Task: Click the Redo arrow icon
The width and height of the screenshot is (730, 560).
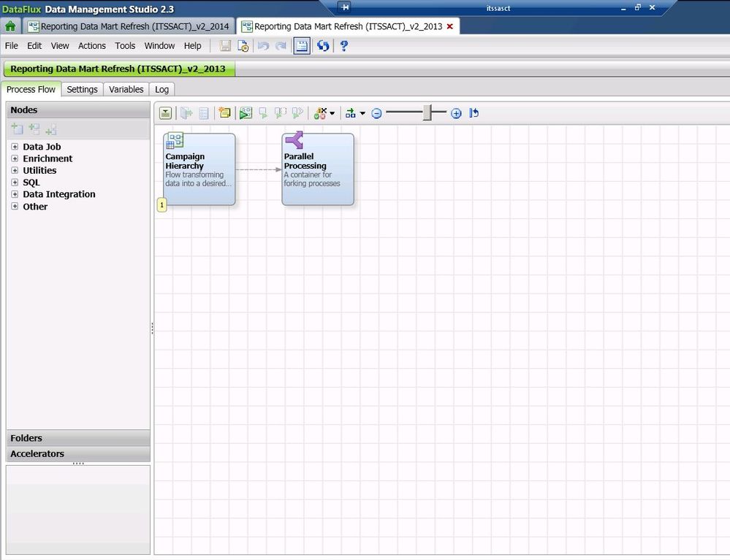Action: coord(281,45)
